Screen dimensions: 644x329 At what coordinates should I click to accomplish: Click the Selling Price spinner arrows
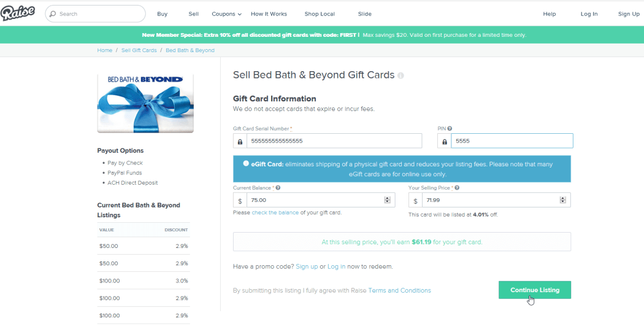point(562,200)
